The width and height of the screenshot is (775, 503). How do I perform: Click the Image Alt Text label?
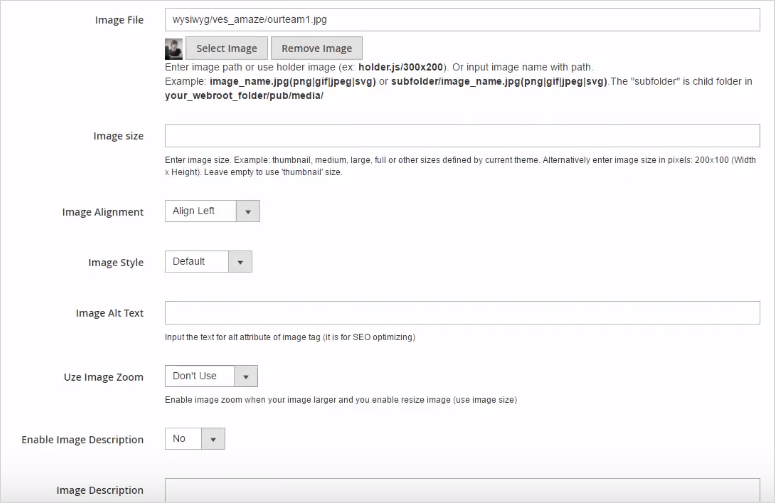(109, 313)
